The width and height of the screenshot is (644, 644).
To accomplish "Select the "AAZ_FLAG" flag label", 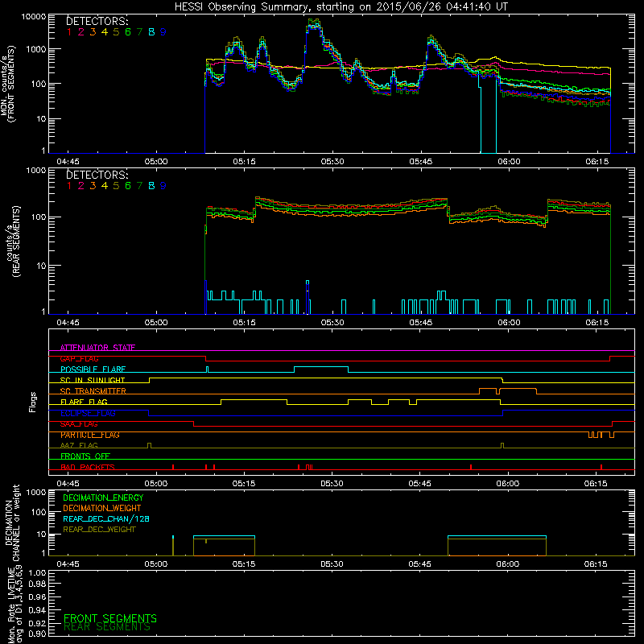I will tap(79, 445).
